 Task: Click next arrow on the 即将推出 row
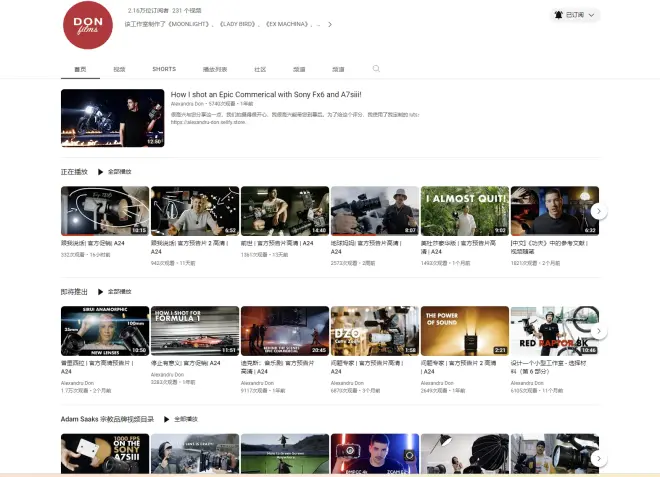[598, 331]
